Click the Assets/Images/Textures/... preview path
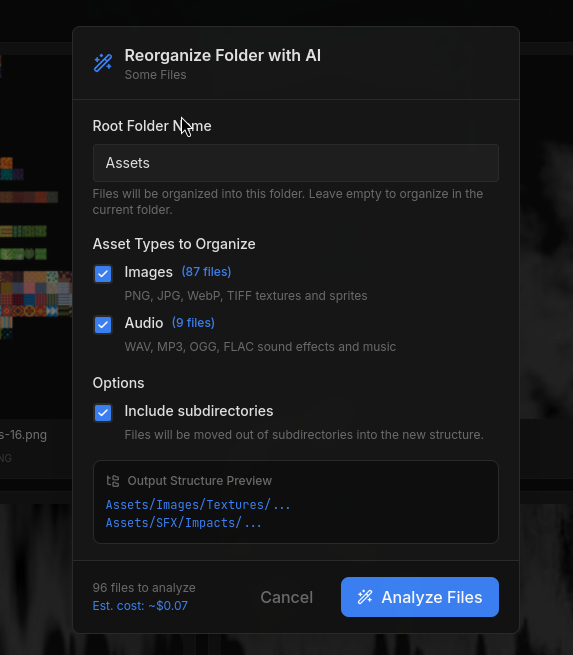The height and width of the screenshot is (655, 573). click(x=198, y=505)
